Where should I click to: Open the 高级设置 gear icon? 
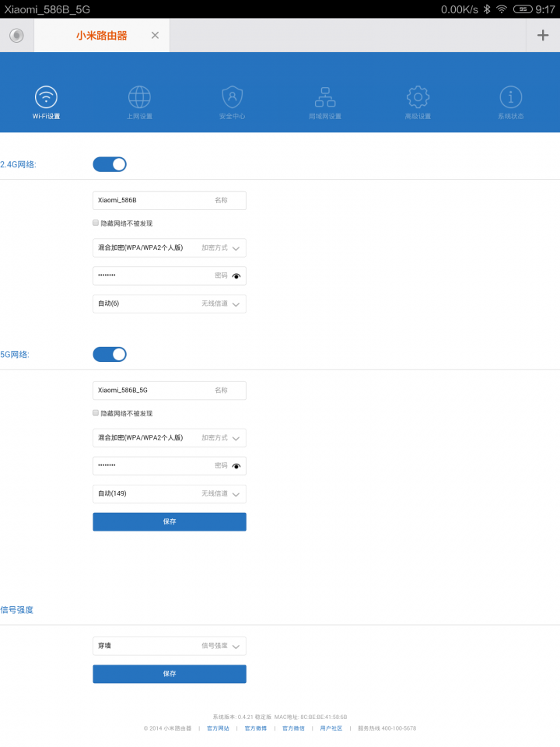point(418,97)
